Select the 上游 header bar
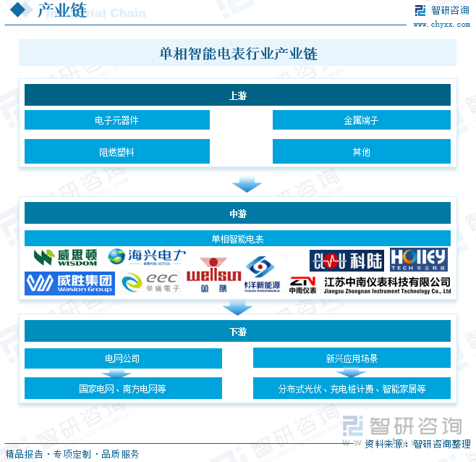The width and height of the screenshot is (476, 462). 237,95
